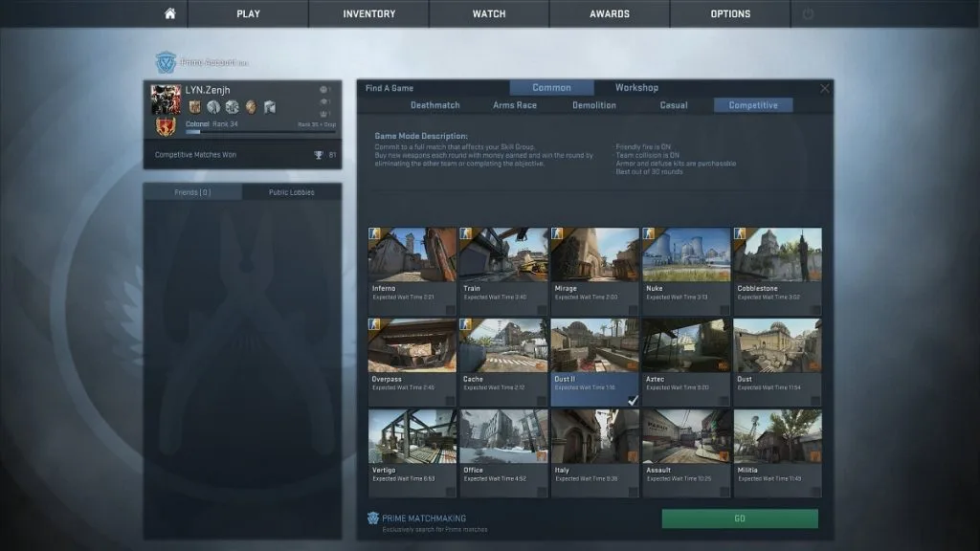This screenshot has height=551, width=980.
Task: Check the Cobblestone map checkbox
Action: point(815,309)
